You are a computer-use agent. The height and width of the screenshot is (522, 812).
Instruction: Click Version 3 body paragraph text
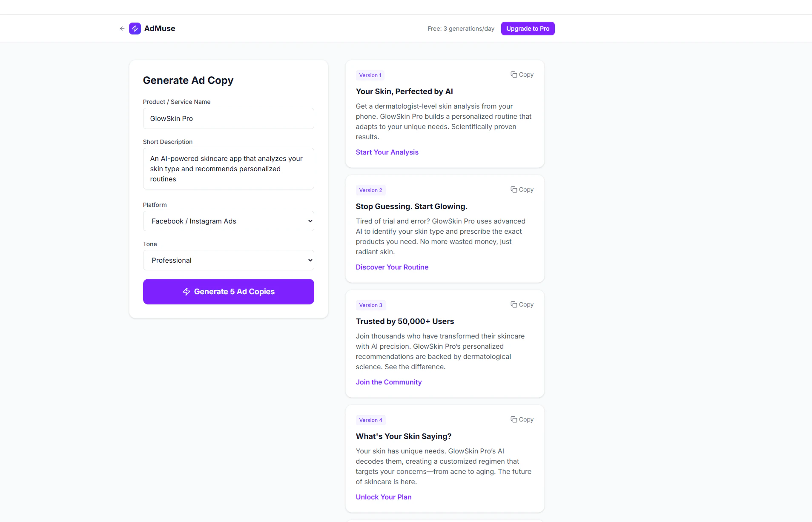point(440,351)
